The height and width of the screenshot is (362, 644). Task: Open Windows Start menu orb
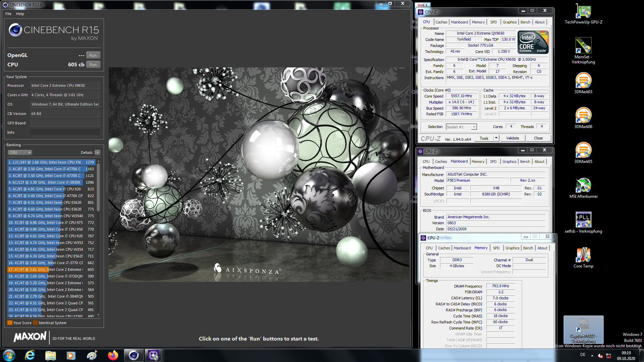(9, 355)
